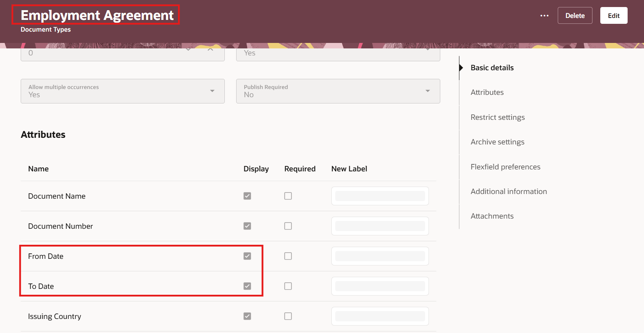
Task: Click the Issuing Country attribute label
Action: coord(55,316)
